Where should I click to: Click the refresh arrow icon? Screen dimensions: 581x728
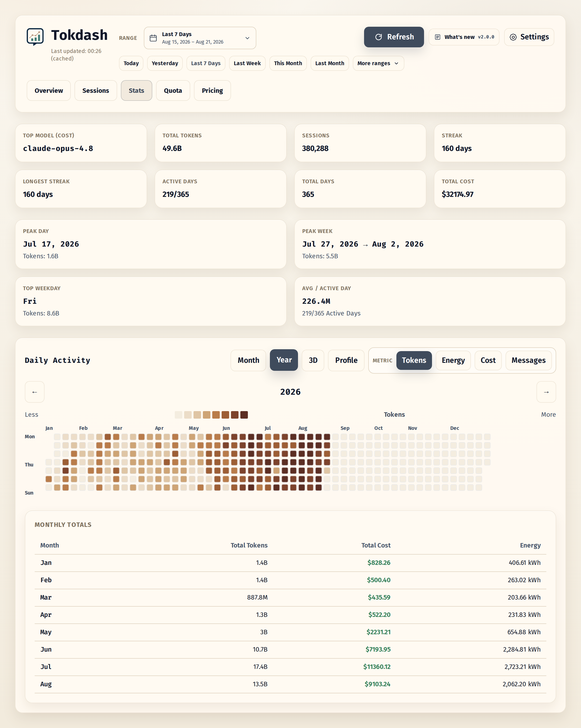pyautogui.click(x=378, y=37)
